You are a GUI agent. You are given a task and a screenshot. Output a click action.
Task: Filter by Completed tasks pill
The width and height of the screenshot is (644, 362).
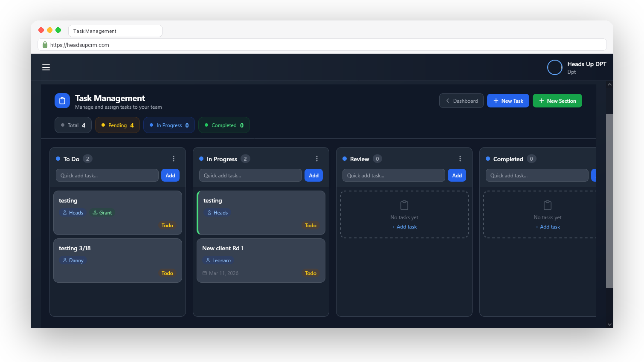(224, 125)
